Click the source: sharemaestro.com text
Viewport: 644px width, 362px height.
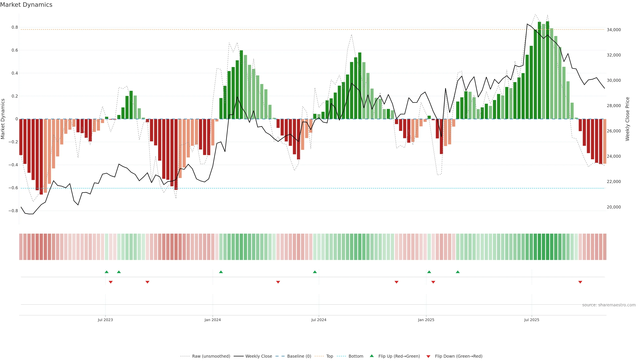(x=609, y=305)
